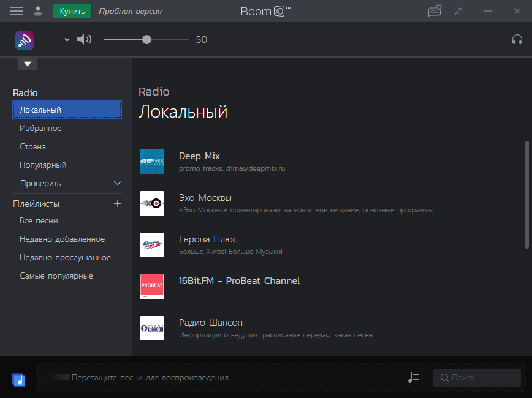Open Самые популярные playlist
The image size is (532, 398).
pos(56,276)
